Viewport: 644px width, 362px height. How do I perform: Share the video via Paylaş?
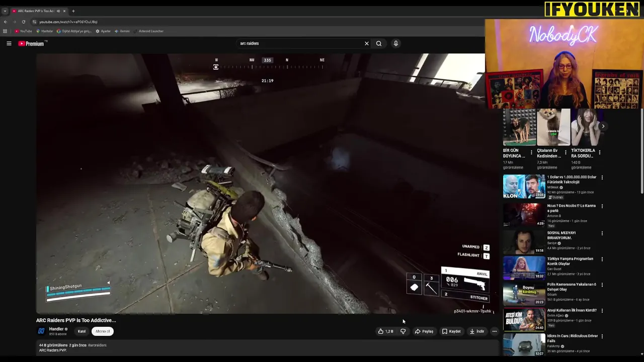[x=424, y=331]
